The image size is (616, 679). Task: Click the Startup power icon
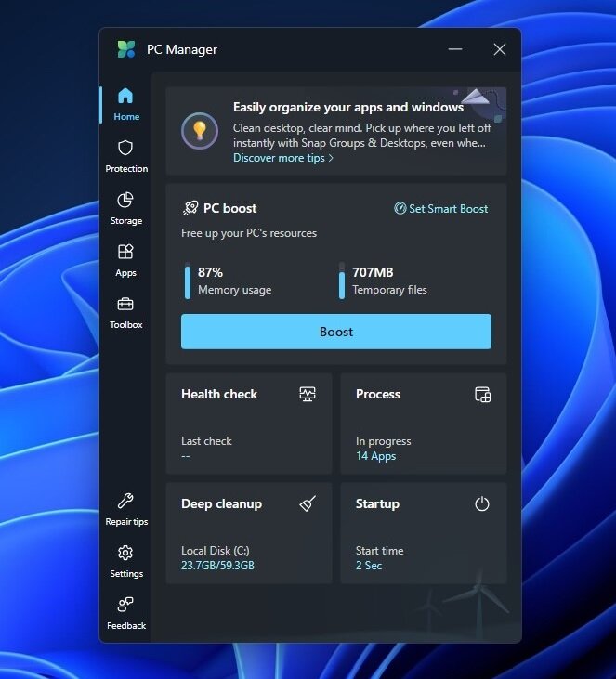(x=482, y=503)
